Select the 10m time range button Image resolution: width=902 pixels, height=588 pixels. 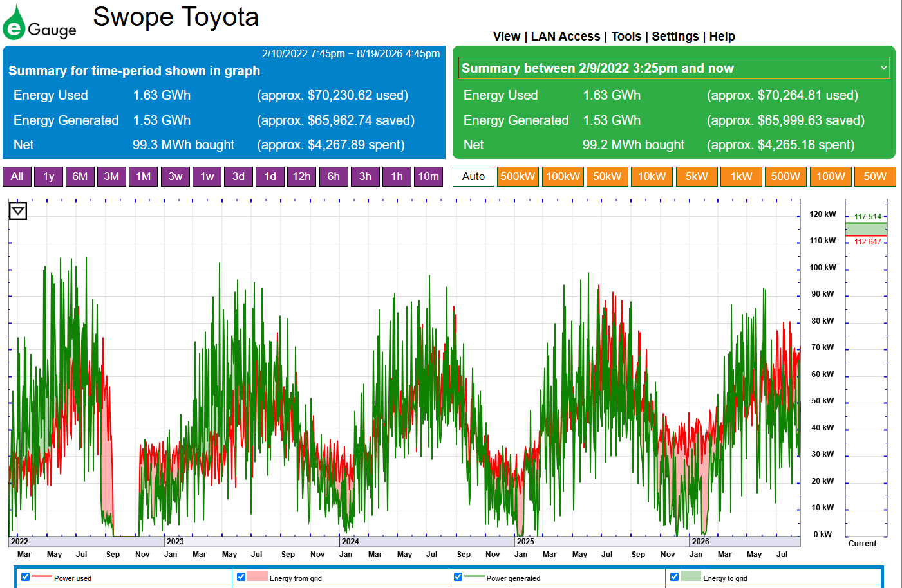point(429,176)
